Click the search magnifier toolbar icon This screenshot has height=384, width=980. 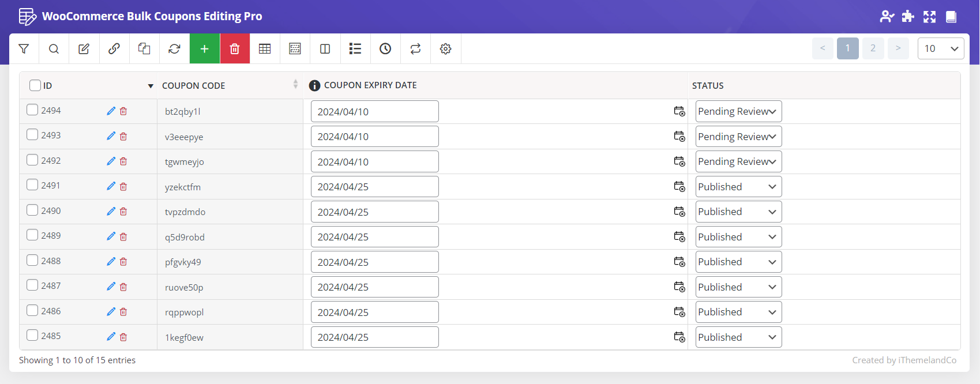point(54,49)
